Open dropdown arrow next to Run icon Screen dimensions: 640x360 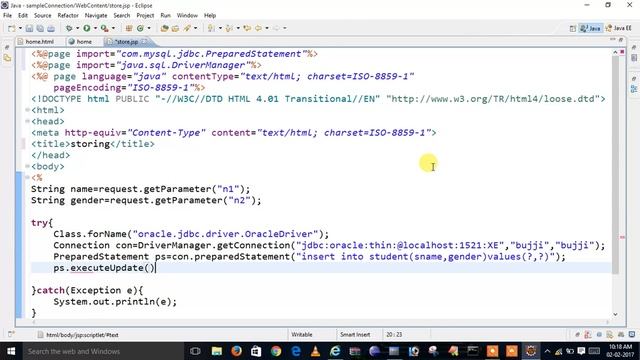pyautogui.click(x=95, y=28)
